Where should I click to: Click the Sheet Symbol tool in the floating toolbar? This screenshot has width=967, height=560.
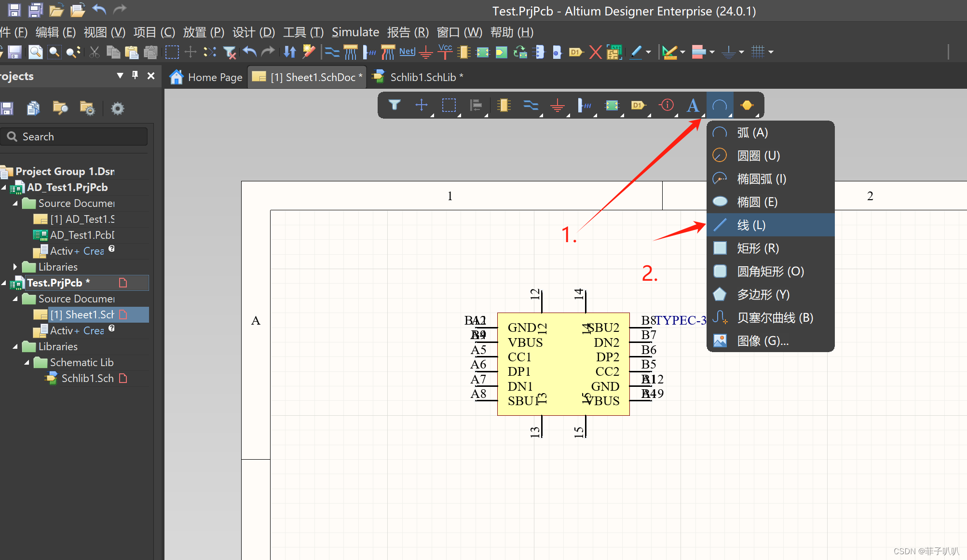tap(612, 105)
